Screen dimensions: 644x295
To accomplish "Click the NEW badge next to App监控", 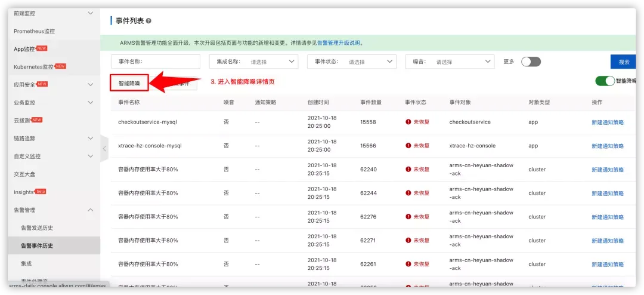I will click(x=42, y=48).
